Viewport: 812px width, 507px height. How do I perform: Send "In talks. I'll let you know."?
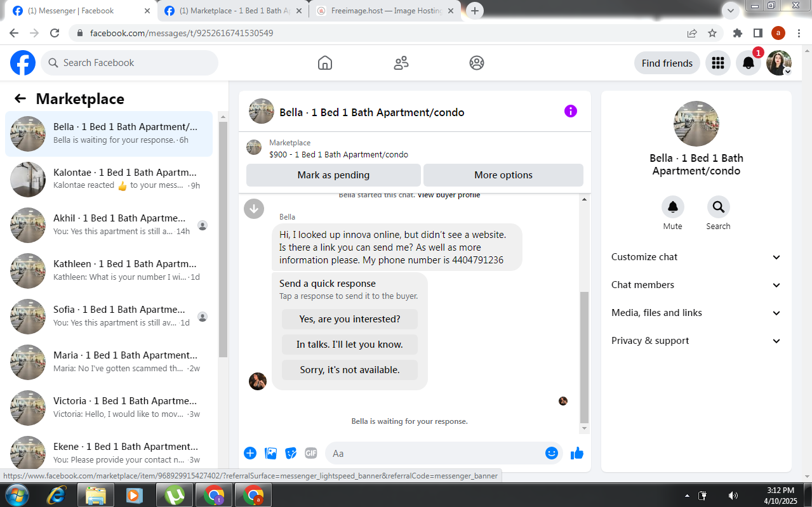(350, 345)
